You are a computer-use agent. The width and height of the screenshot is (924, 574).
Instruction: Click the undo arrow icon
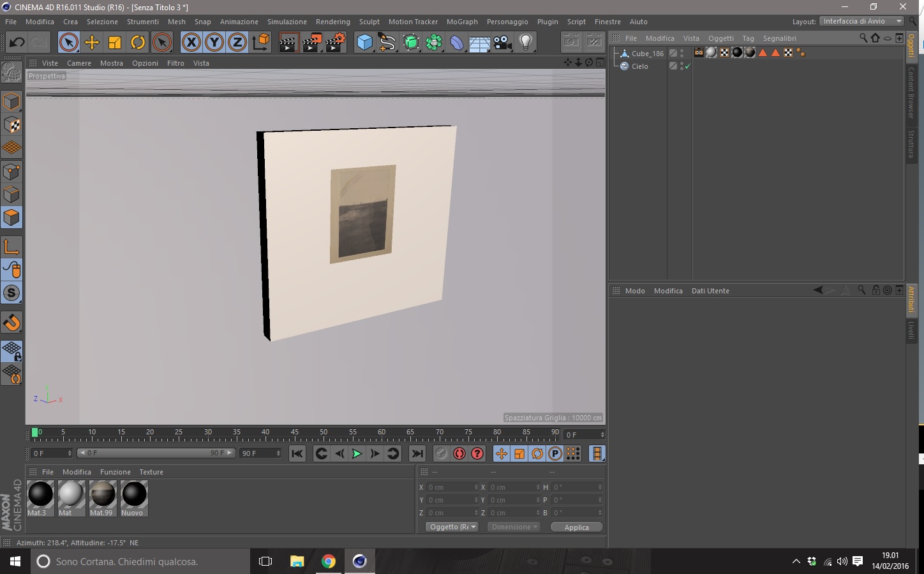17,43
